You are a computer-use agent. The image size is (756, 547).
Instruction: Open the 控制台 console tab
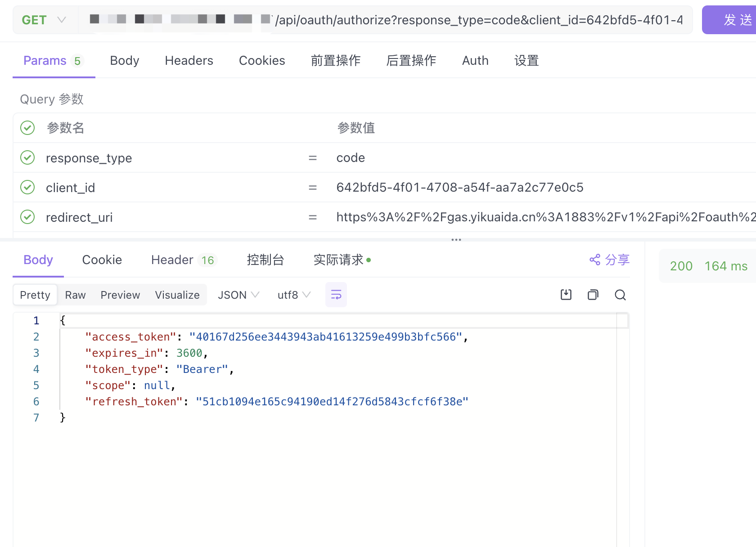tap(265, 260)
